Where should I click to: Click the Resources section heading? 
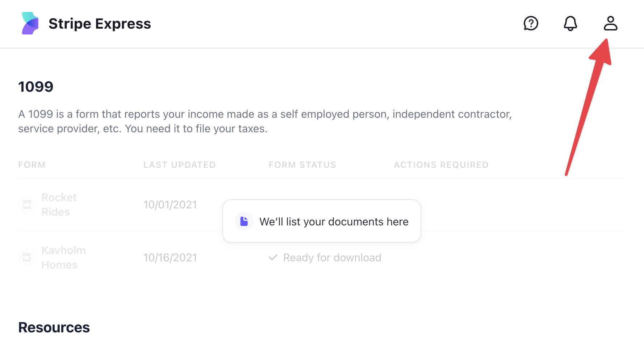point(54,327)
